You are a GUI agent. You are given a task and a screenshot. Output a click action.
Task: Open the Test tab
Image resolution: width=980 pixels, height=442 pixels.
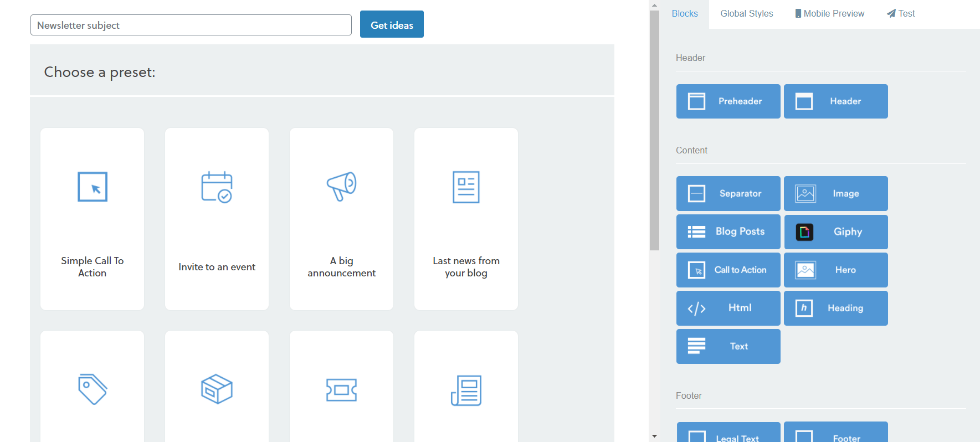coord(901,14)
